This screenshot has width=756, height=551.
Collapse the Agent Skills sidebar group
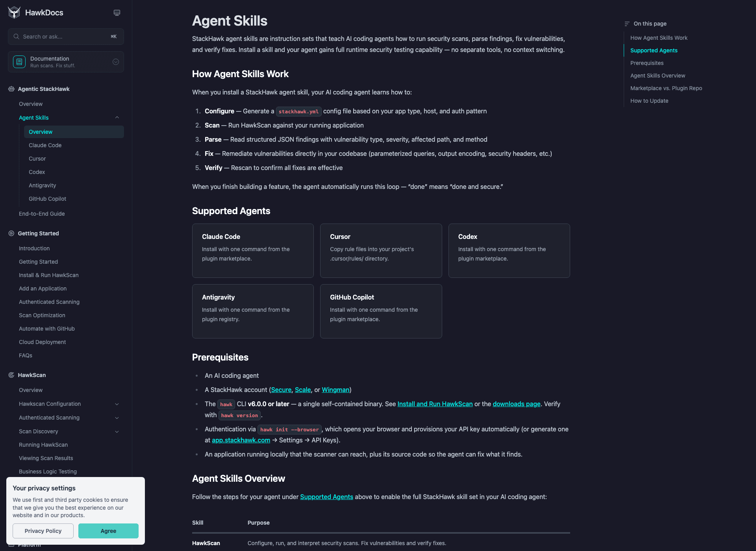coord(117,118)
